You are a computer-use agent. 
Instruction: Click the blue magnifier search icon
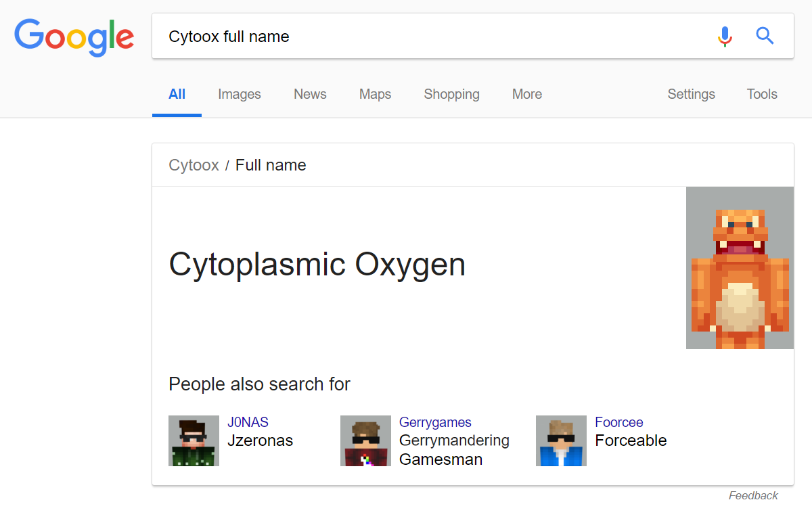[765, 36]
